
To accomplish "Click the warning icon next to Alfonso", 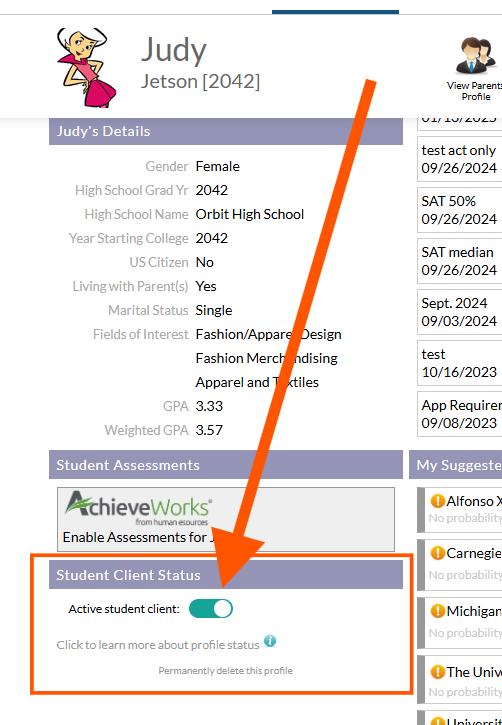I will tap(437, 501).
